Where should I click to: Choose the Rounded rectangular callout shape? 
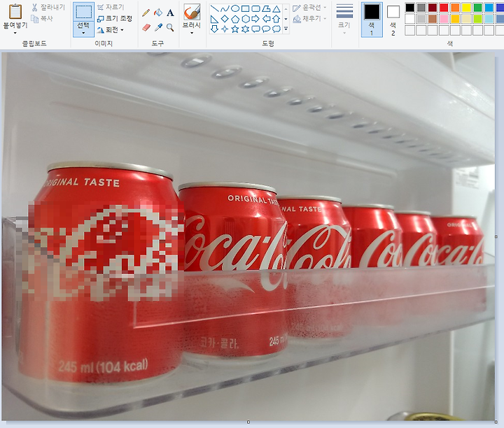[256, 29]
